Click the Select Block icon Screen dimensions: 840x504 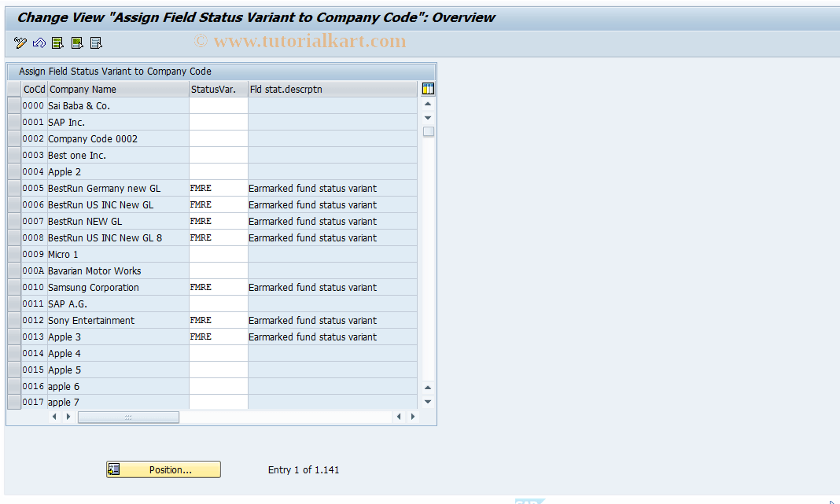(x=76, y=42)
